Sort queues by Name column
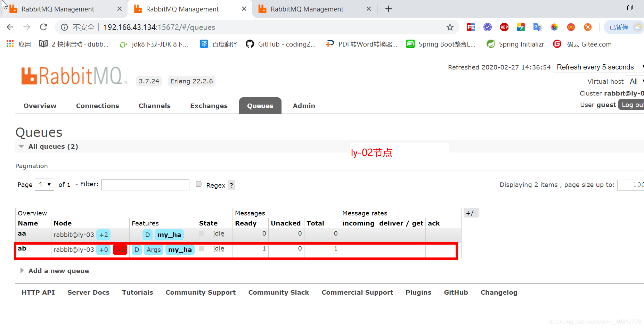Screen dimensions: 644x328 pyautogui.click(x=28, y=223)
